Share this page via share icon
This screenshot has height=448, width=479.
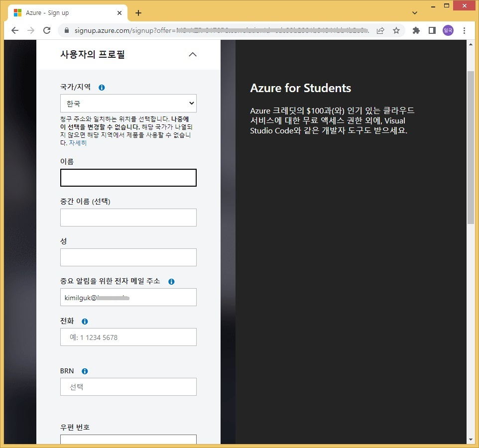[380, 30]
